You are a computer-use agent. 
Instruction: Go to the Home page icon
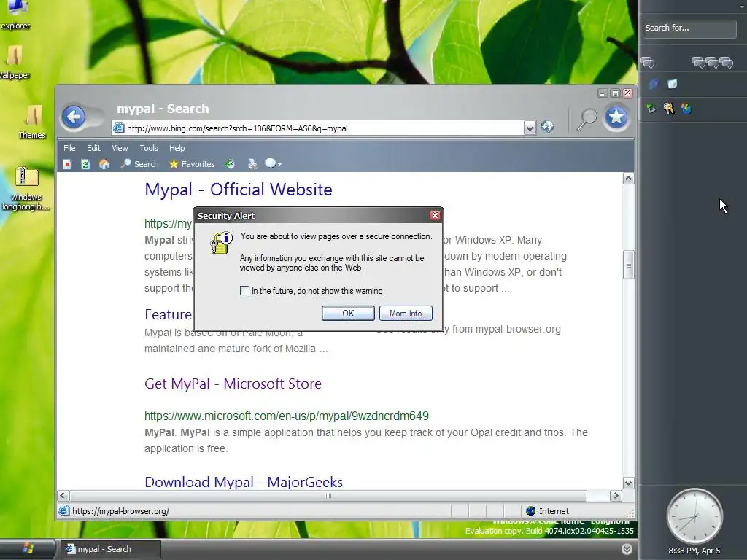(104, 164)
